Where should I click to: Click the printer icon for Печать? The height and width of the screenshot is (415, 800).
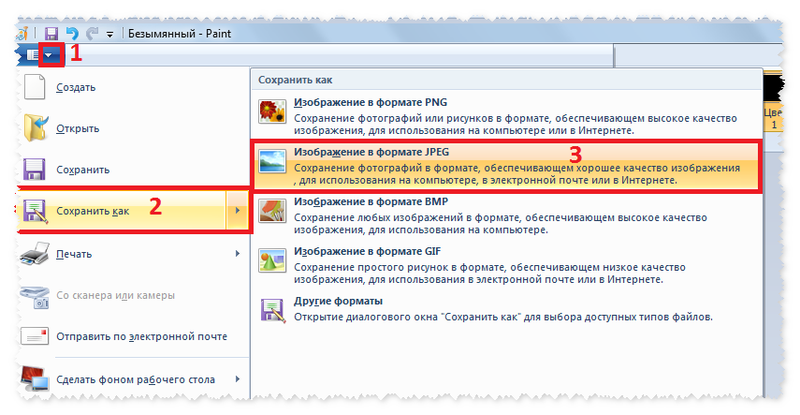pos(35,254)
